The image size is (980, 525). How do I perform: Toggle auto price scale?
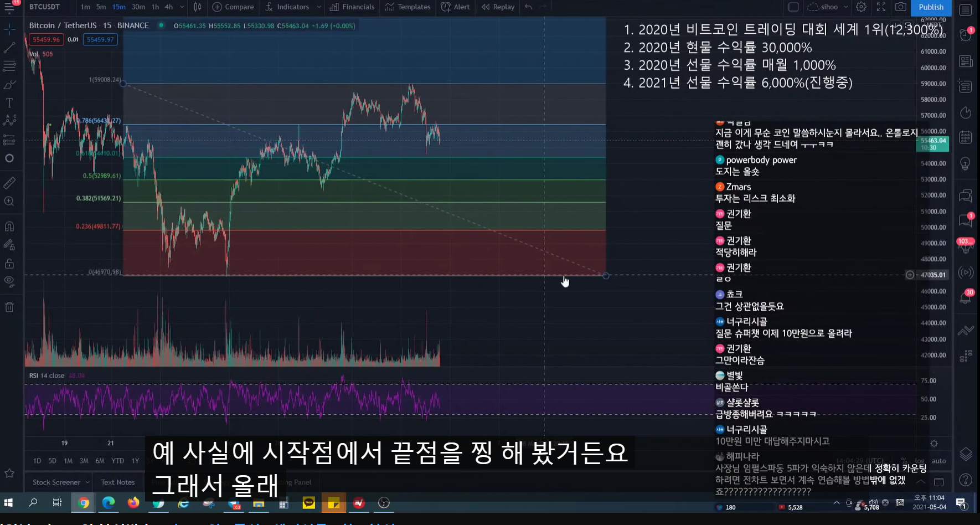[939, 461]
